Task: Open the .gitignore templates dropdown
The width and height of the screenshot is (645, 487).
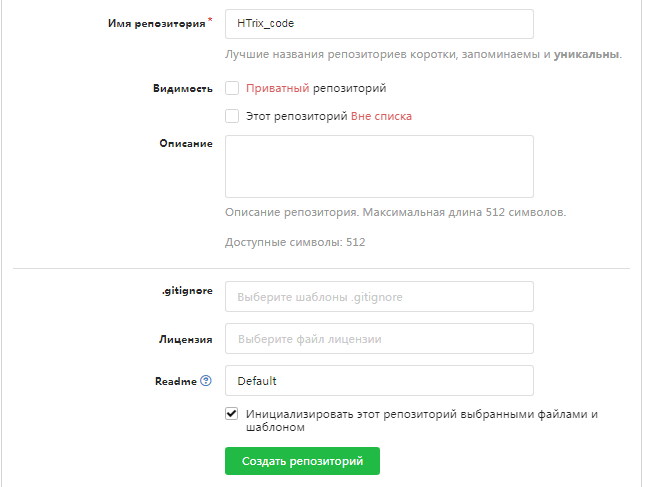Action: tap(379, 297)
